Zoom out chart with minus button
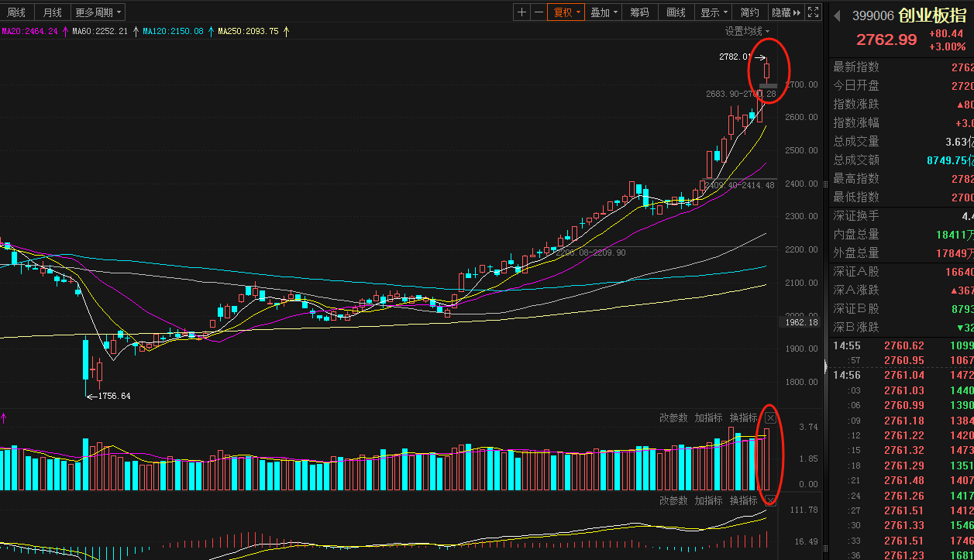 539,12
